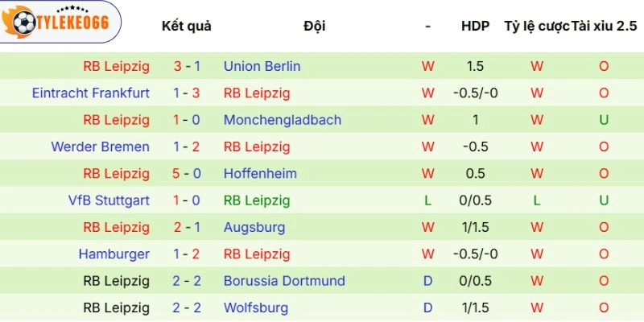Select the HDP column header
This screenshot has height=322, width=644.
[x=475, y=26]
